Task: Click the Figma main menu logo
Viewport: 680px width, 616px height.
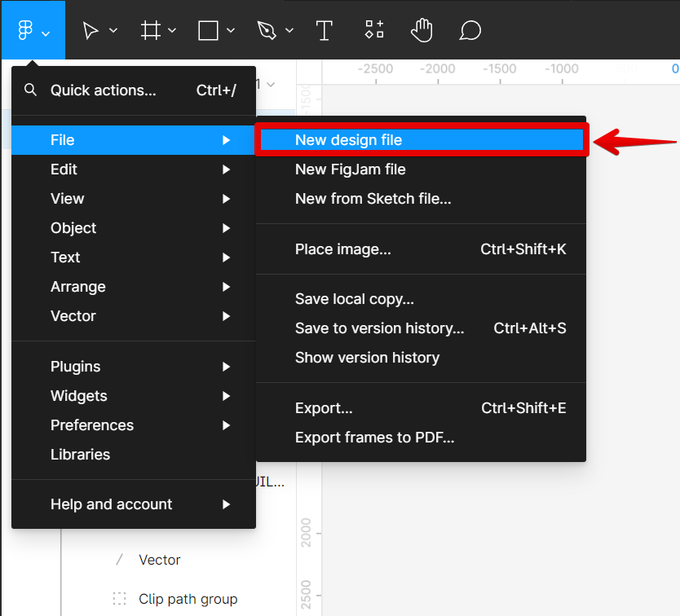Action: tap(25, 31)
